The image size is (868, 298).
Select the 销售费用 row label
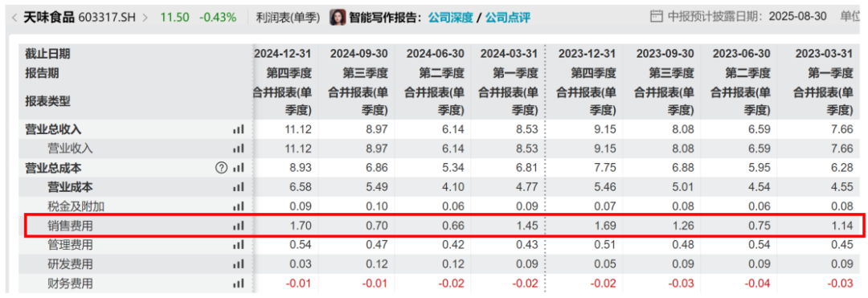70,226
